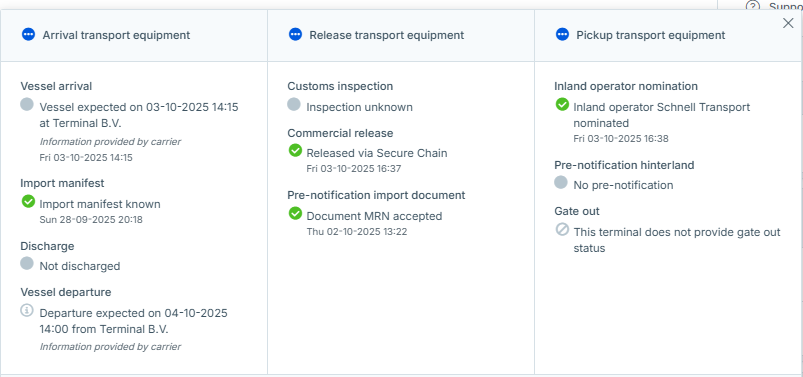Click the green check next to Import manifest known
Screen dimensions: 803x377
(28, 201)
